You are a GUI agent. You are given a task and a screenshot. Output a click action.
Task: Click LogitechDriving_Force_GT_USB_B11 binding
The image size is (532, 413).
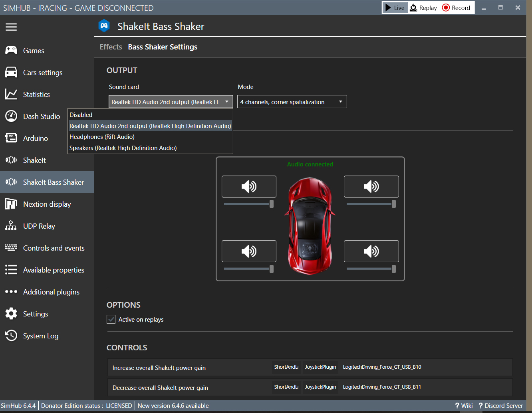[382, 387]
